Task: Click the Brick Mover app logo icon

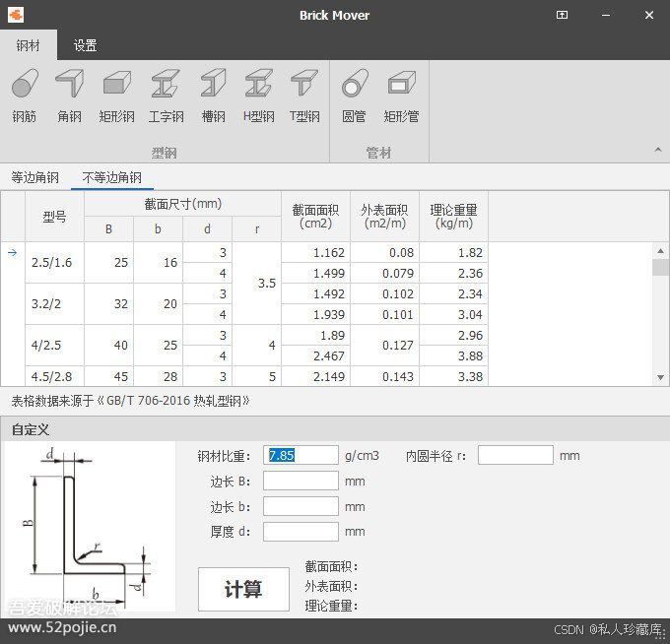Action: pos(16,15)
